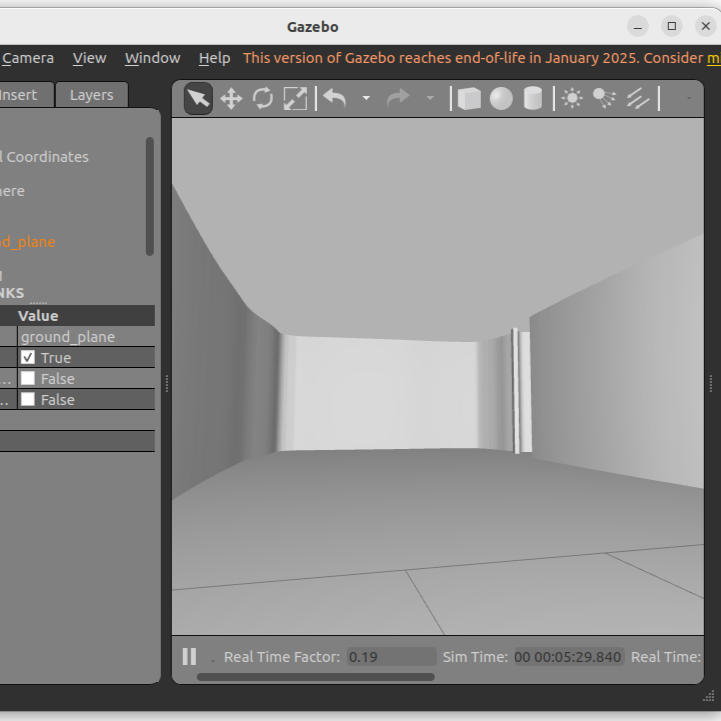Insert a box shape
This screenshot has width=721, height=721.
[x=469, y=98]
